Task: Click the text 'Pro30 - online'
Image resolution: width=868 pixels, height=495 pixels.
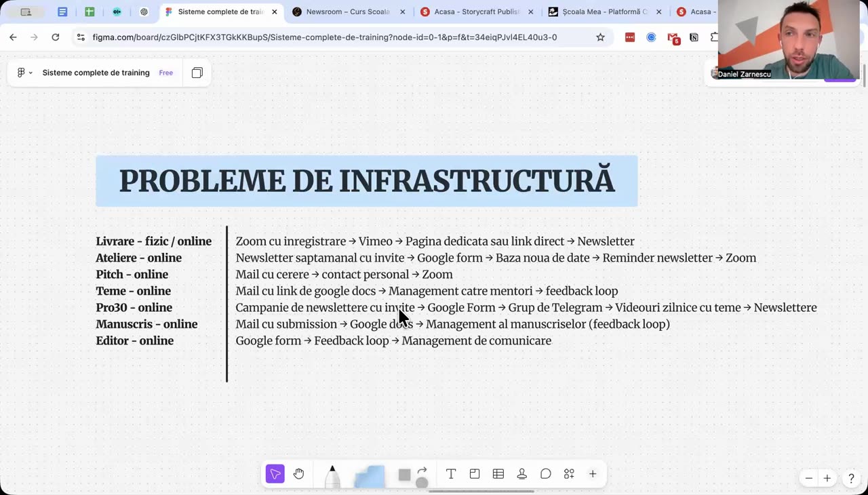Action: pyautogui.click(x=134, y=308)
